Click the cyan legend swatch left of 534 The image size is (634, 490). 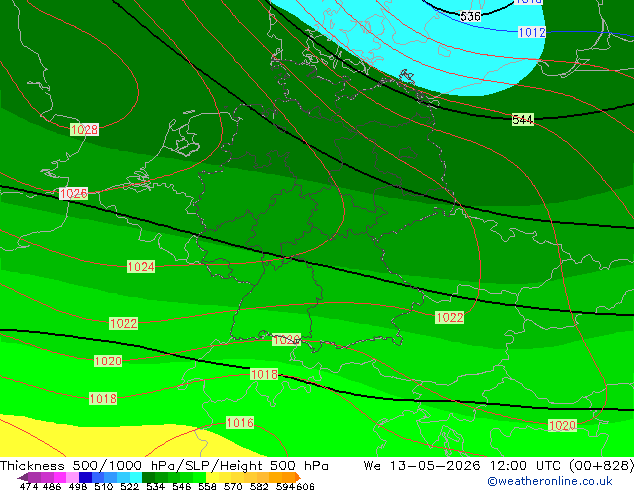135,477
